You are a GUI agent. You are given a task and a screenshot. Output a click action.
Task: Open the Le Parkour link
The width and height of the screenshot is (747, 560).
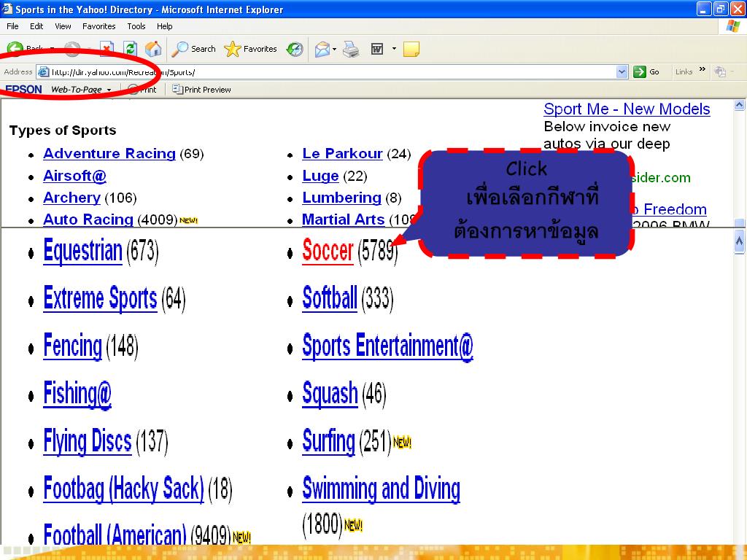(343, 154)
